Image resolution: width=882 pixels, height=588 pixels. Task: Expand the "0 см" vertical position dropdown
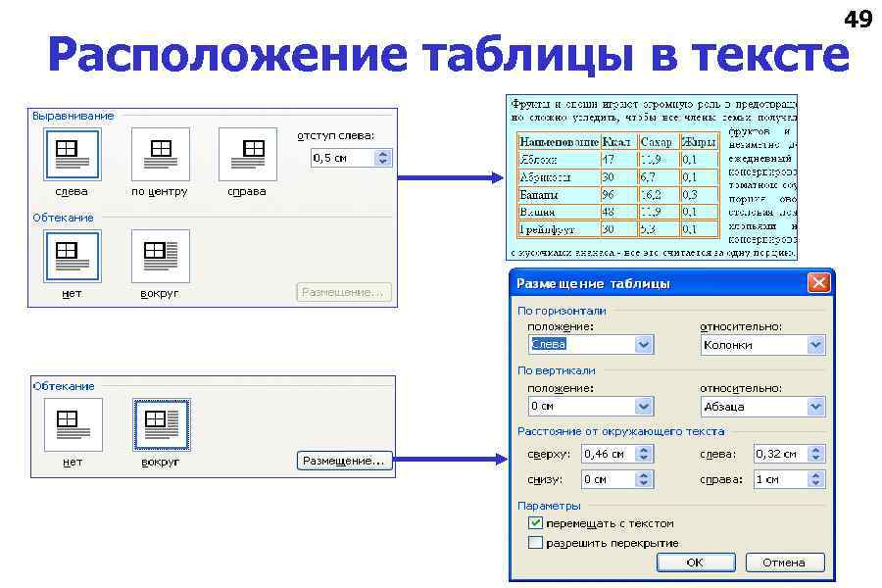642,406
